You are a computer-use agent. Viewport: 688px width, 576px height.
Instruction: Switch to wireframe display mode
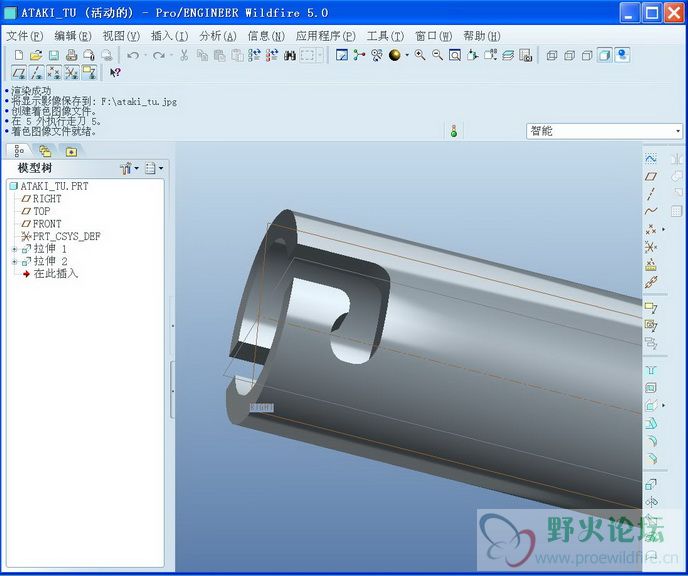[x=552, y=55]
